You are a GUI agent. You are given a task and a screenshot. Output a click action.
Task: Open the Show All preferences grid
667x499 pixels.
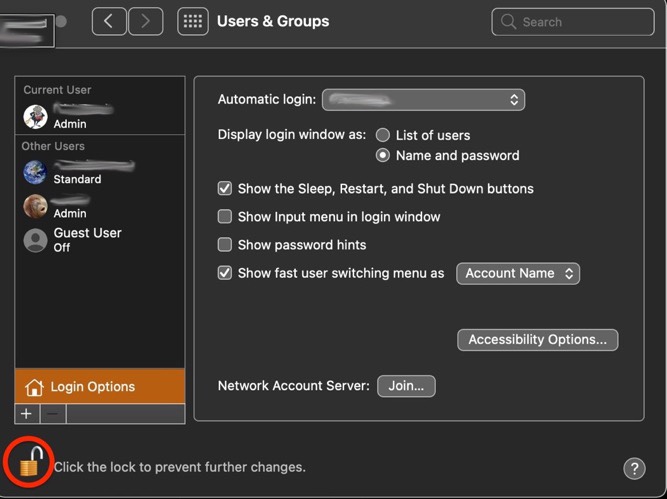click(x=192, y=21)
